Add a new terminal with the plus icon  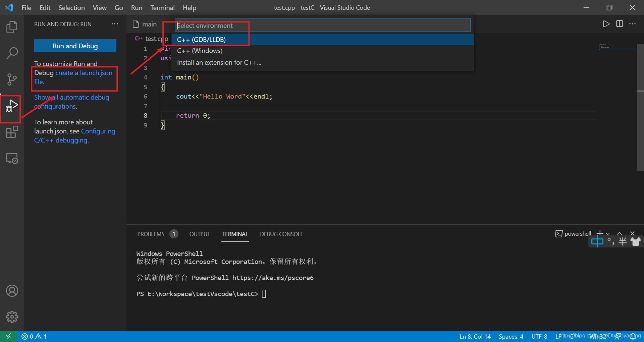[600, 233]
